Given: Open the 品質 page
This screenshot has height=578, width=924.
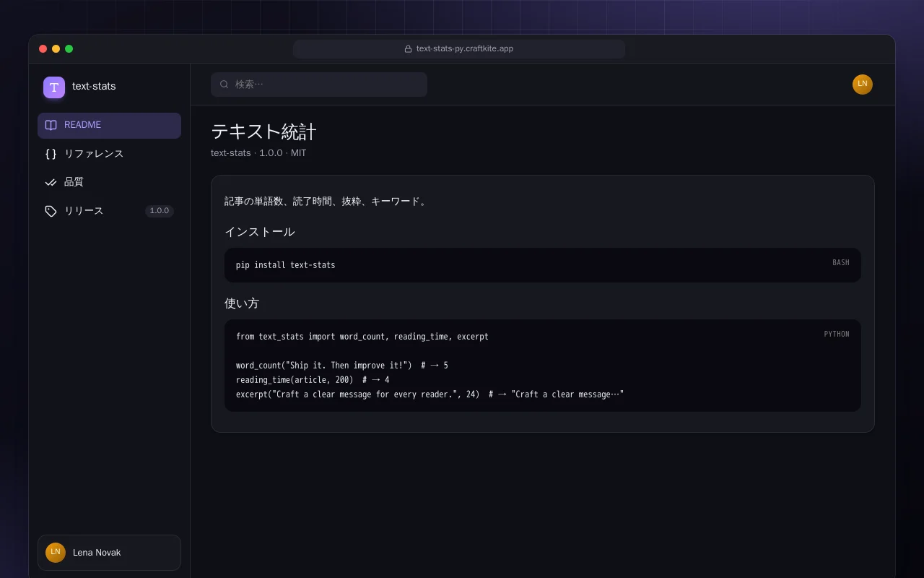Looking at the screenshot, I should pyautogui.click(x=109, y=182).
